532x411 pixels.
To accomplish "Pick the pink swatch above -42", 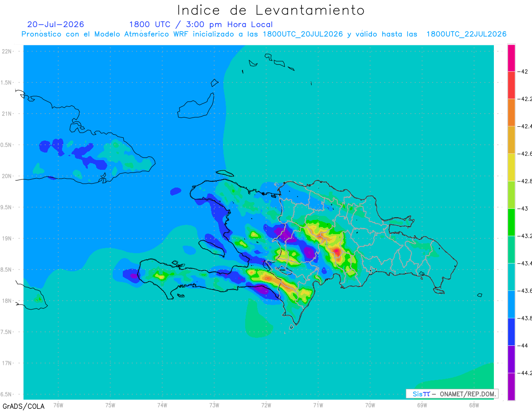I will [x=511, y=58].
